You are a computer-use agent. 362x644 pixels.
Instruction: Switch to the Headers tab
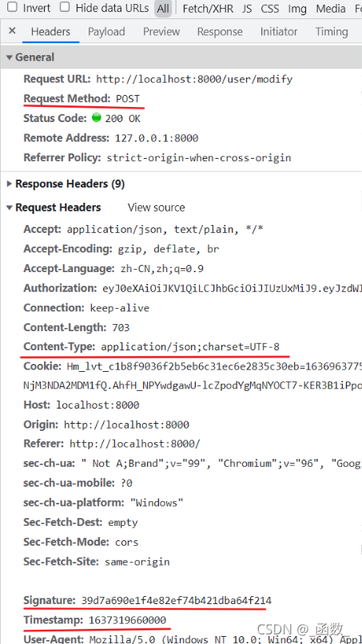coord(50,32)
